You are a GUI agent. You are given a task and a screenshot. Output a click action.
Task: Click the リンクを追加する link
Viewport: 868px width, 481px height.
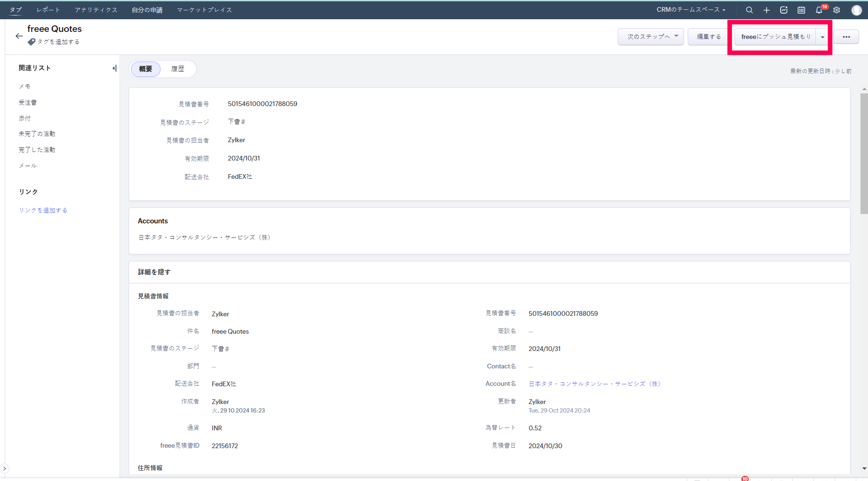pyautogui.click(x=43, y=210)
